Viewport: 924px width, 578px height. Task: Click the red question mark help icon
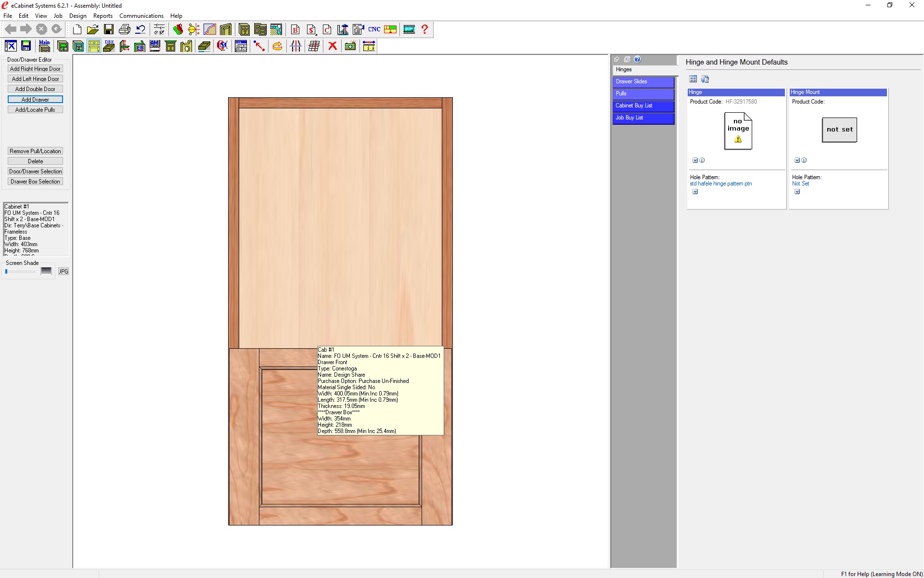[424, 29]
